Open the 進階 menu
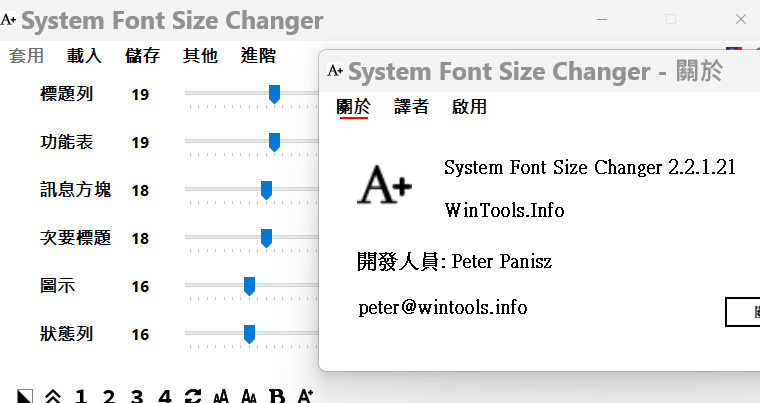Image resolution: width=760 pixels, height=403 pixels. [x=258, y=55]
